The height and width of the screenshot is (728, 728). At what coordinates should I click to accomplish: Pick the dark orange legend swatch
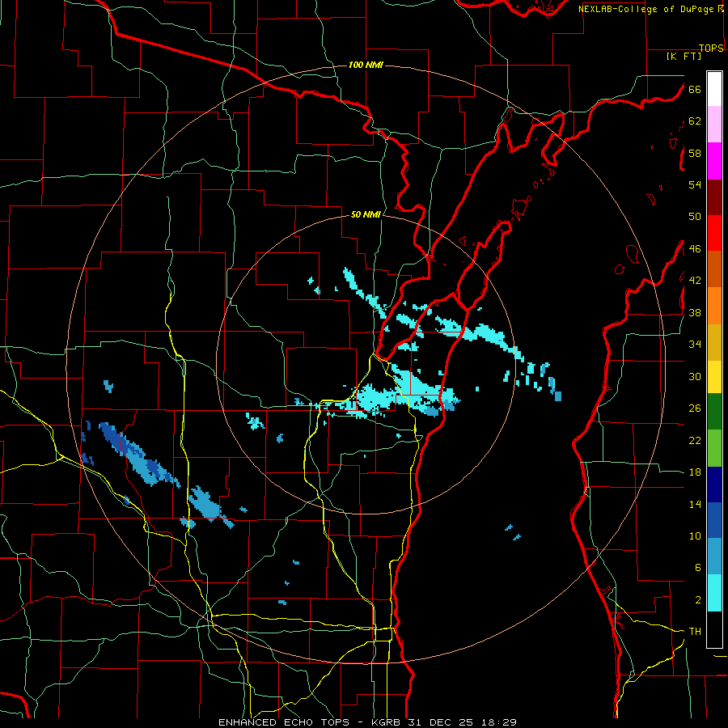[x=714, y=269]
